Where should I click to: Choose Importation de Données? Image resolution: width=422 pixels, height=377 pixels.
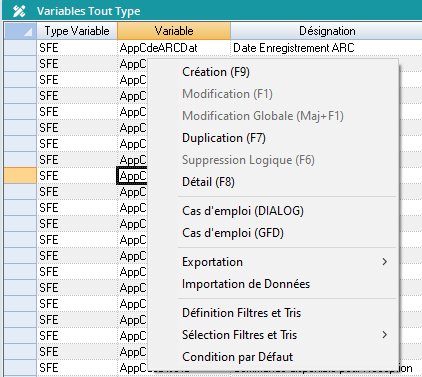coord(246,284)
